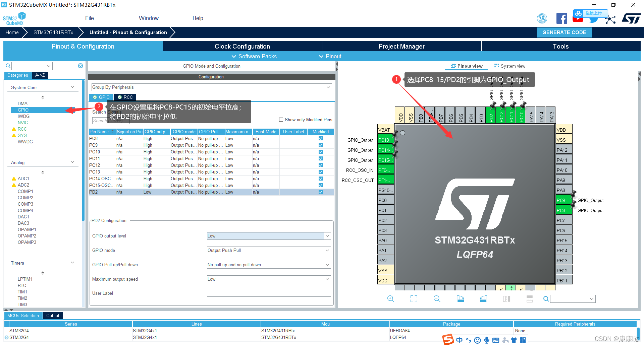This screenshot has height=345, width=644.
Task: Select the PC12 row in GPIO table
Action: point(211,165)
